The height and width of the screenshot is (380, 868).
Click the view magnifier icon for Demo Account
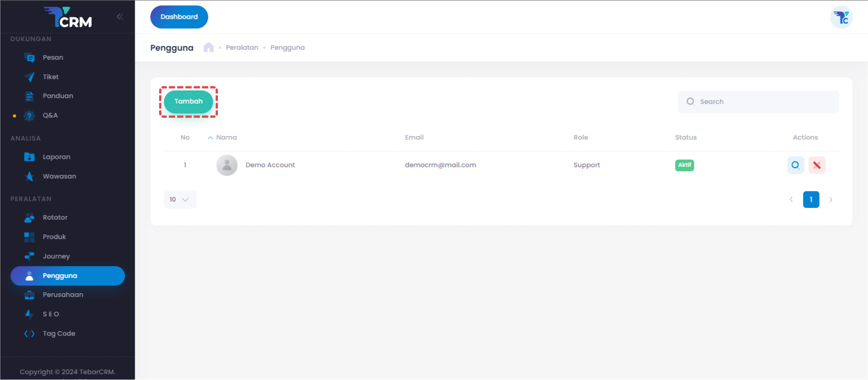[795, 165]
